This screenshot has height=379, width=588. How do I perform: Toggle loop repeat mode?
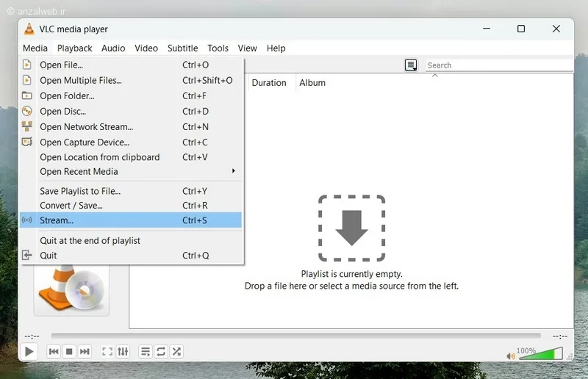coord(161,352)
